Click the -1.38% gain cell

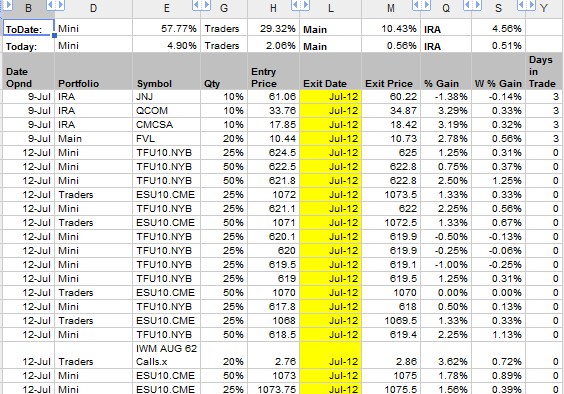[x=446, y=97]
